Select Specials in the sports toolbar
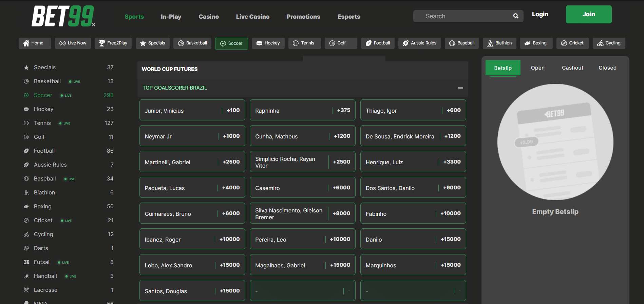 [x=153, y=43]
